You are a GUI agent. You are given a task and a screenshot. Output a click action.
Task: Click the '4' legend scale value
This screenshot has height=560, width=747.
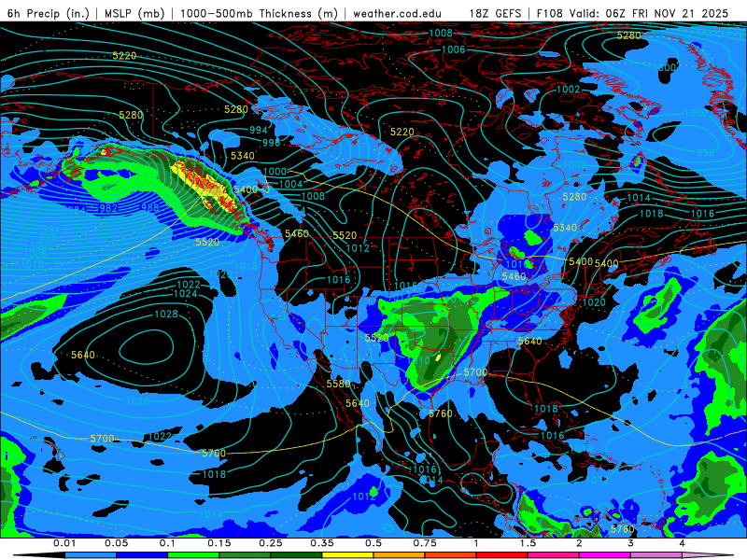pos(683,543)
